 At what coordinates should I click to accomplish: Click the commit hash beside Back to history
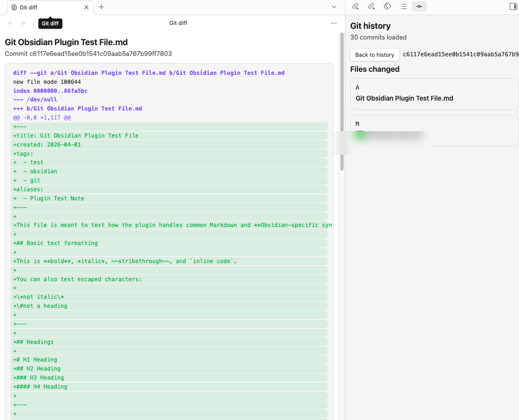point(461,55)
